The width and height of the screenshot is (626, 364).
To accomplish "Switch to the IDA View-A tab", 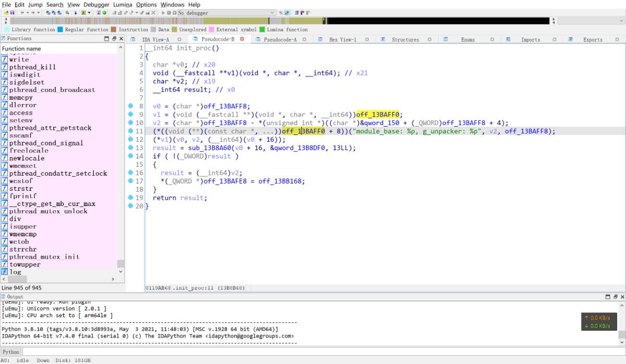I will coord(155,39).
